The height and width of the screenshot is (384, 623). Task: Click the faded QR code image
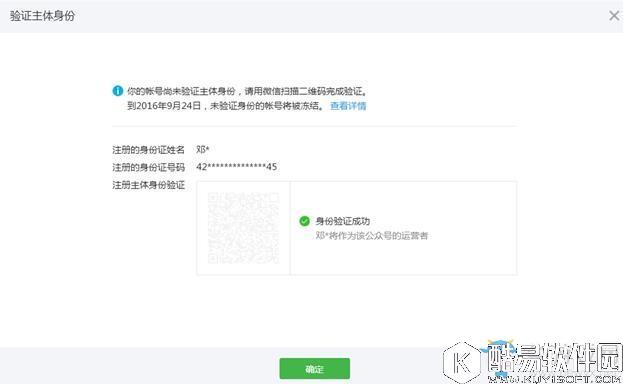243,228
